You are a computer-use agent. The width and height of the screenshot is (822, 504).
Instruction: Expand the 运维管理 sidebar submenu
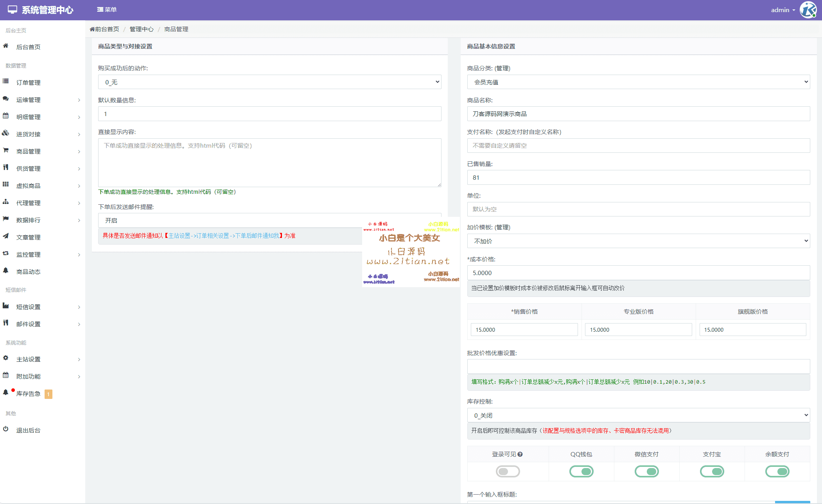(42, 100)
